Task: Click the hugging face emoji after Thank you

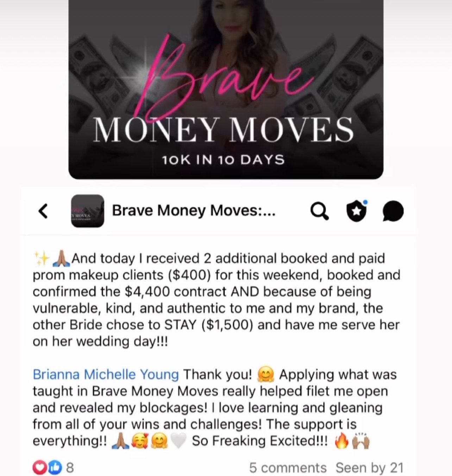Action: pos(266,375)
